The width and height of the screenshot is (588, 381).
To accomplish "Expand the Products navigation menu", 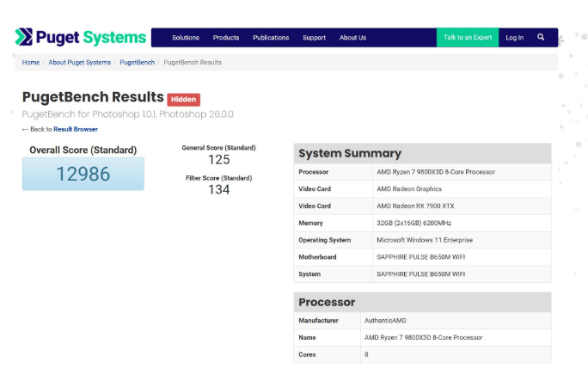I will tap(226, 38).
